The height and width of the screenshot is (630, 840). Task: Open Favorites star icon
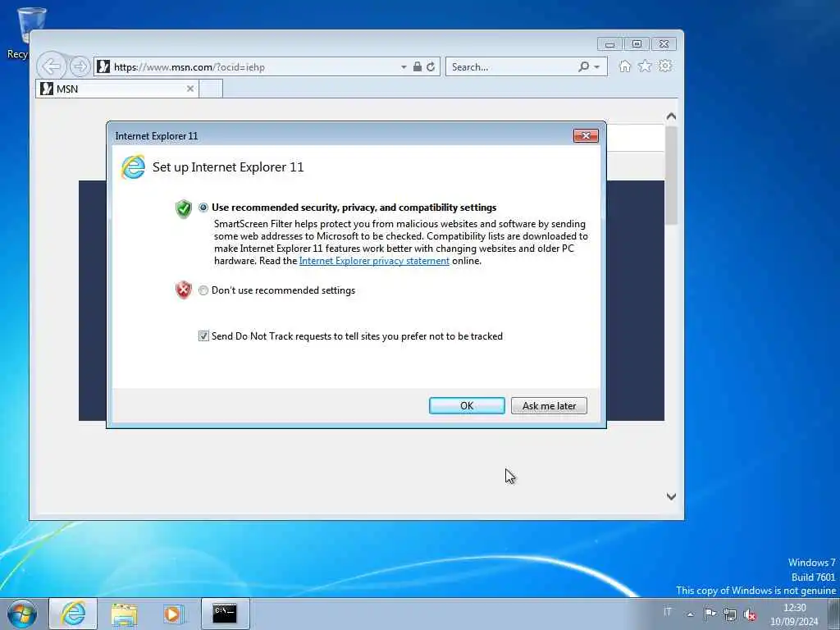(645, 66)
